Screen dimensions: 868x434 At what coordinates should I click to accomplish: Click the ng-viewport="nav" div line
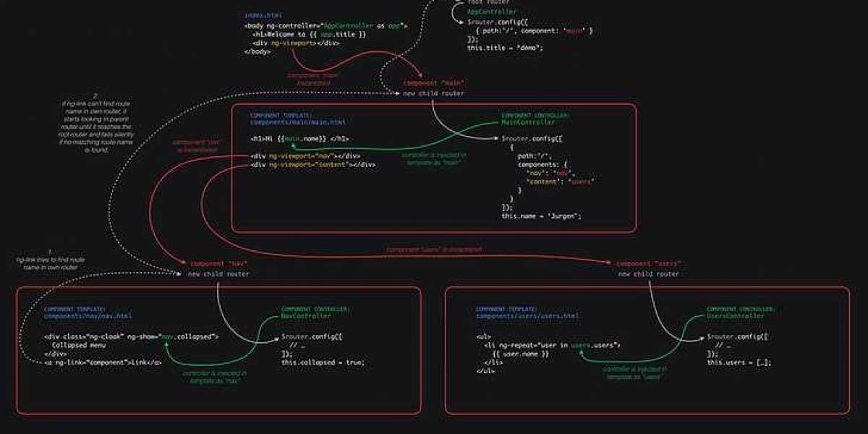tap(305, 156)
